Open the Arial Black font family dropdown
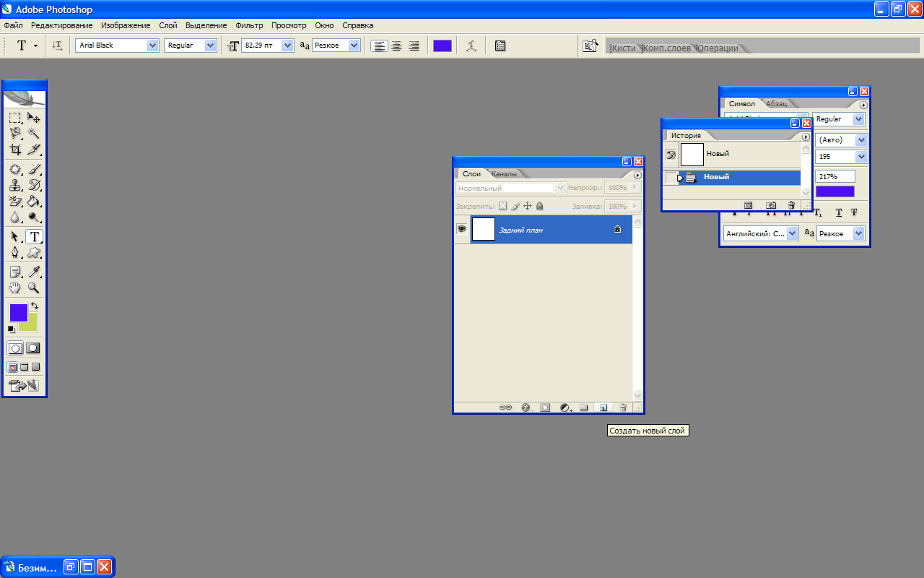The height and width of the screenshot is (578, 924). 152,46
